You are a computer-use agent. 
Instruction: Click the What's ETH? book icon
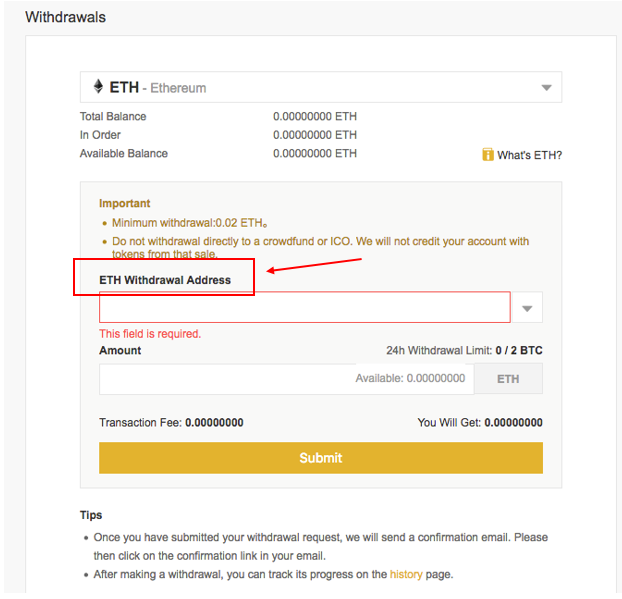(488, 155)
